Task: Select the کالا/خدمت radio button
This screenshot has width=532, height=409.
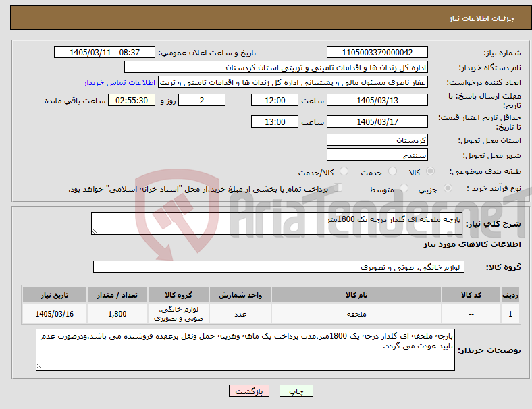Action: (344, 171)
